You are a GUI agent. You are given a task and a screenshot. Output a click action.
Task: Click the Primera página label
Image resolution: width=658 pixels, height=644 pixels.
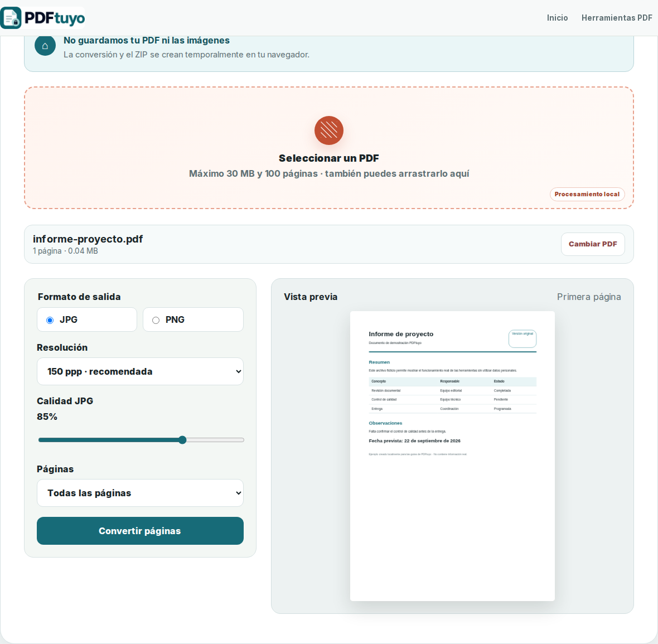pyautogui.click(x=589, y=297)
